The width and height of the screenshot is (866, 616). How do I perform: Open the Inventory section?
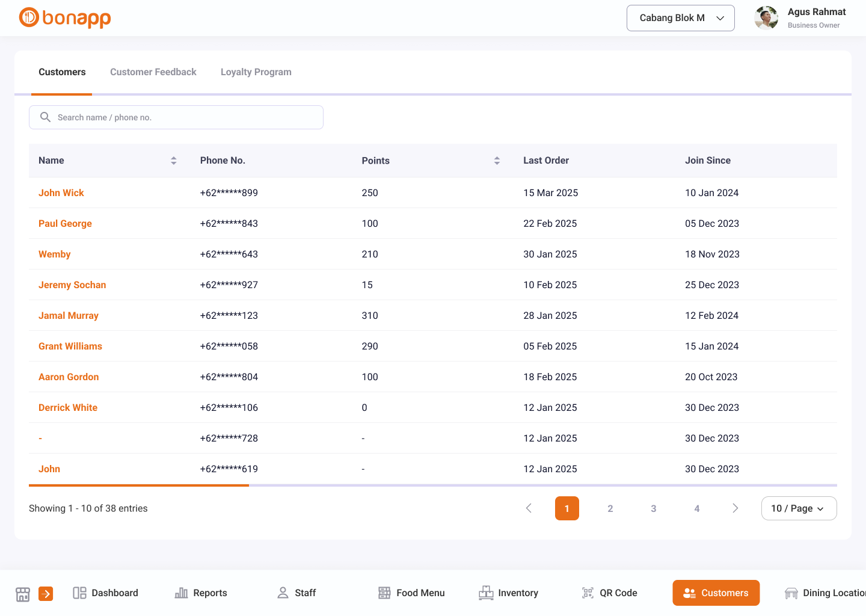pos(508,593)
